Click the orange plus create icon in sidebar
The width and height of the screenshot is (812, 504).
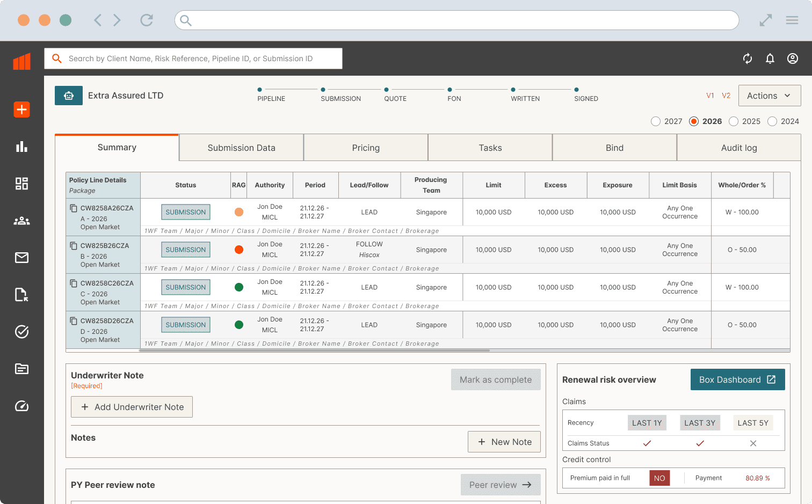tap(21, 109)
